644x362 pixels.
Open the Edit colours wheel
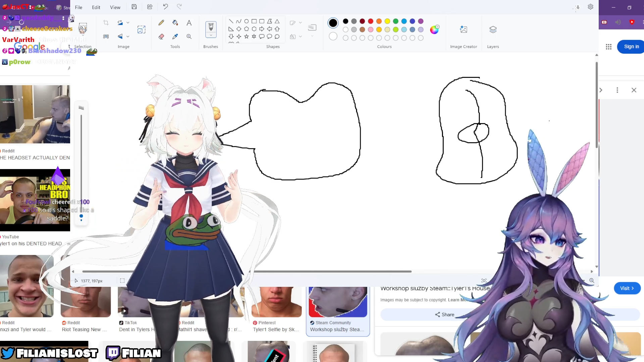(435, 30)
